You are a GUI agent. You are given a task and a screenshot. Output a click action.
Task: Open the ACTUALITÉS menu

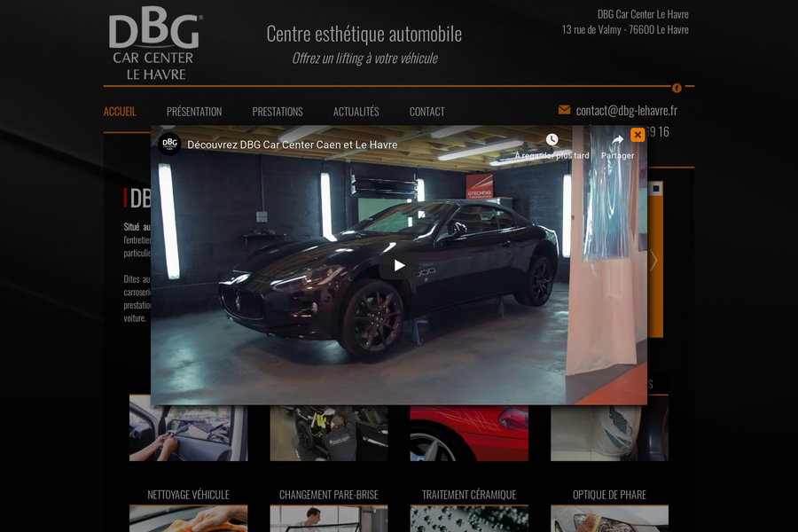(x=356, y=112)
